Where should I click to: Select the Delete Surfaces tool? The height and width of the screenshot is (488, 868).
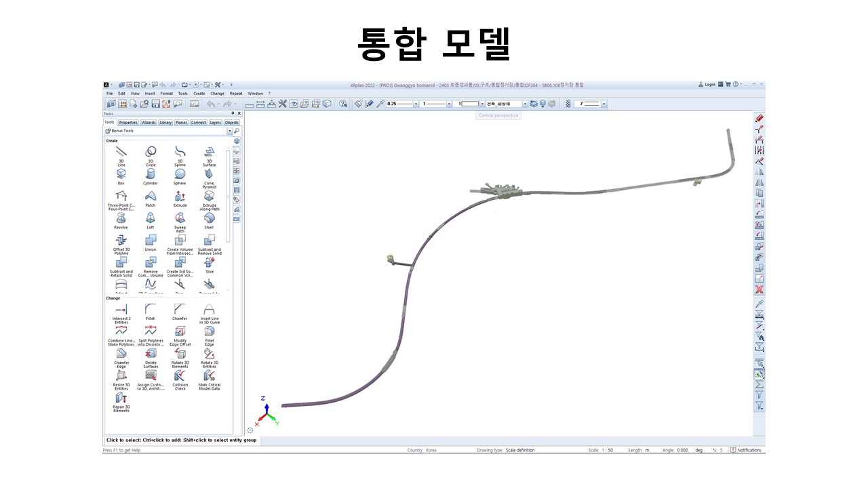151,359
